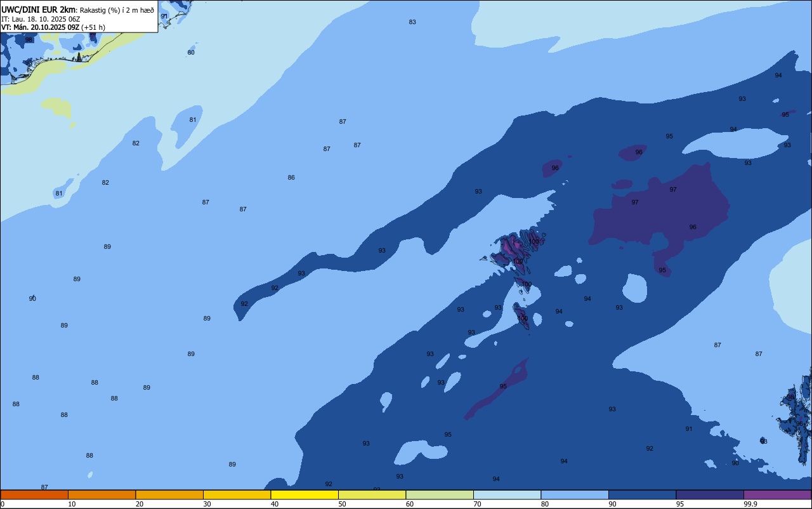
Task: Click the '86' humidity value on map
Action: [x=291, y=178]
